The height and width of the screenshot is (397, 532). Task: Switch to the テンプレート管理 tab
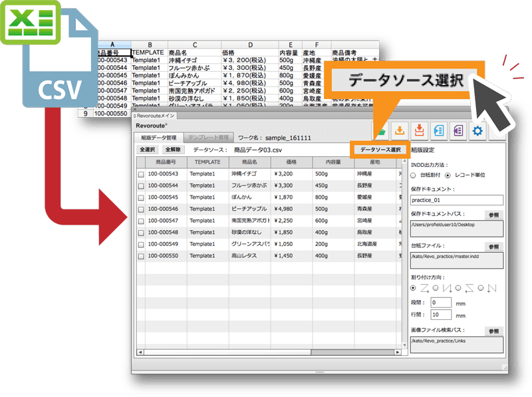tap(208, 138)
